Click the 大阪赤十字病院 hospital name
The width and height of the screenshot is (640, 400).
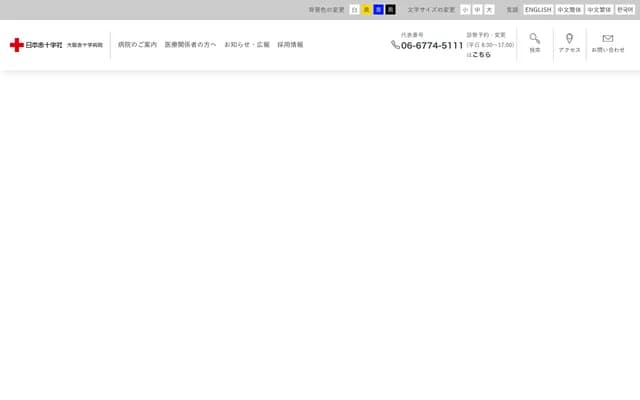coord(85,45)
